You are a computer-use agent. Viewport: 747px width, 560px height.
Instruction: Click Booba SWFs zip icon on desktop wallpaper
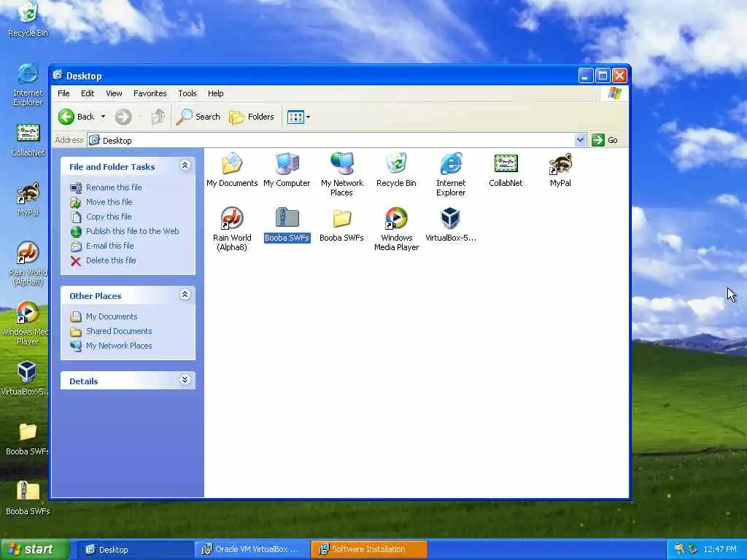click(28, 491)
